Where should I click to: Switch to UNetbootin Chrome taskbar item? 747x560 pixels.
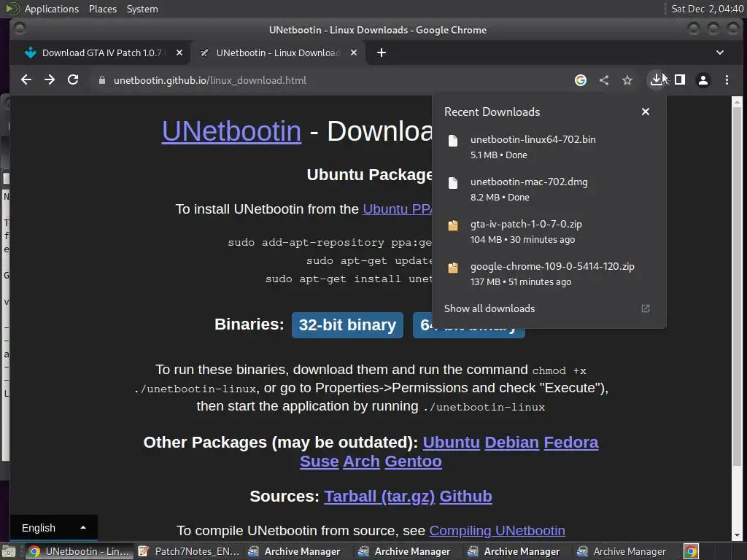click(x=79, y=551)
